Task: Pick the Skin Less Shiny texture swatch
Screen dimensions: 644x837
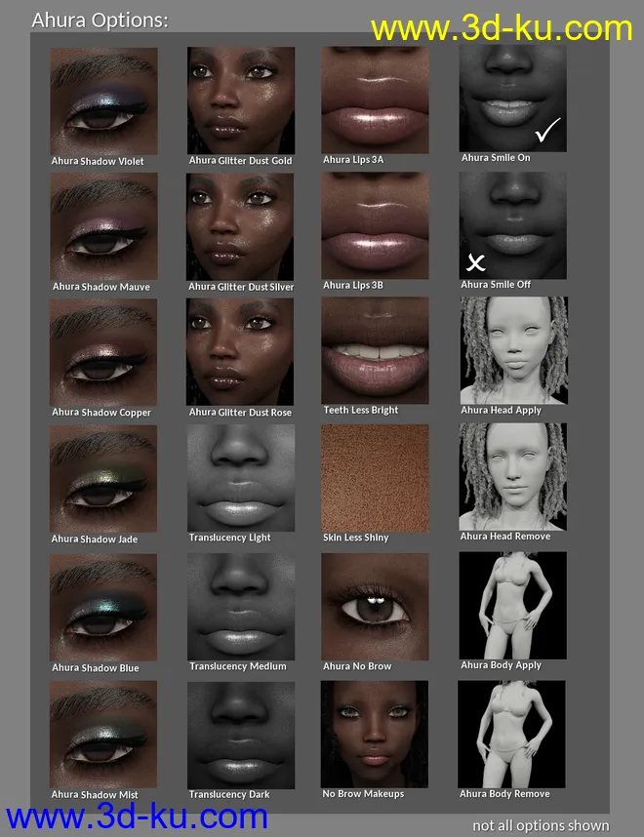Action: click(x=376, y=478)
